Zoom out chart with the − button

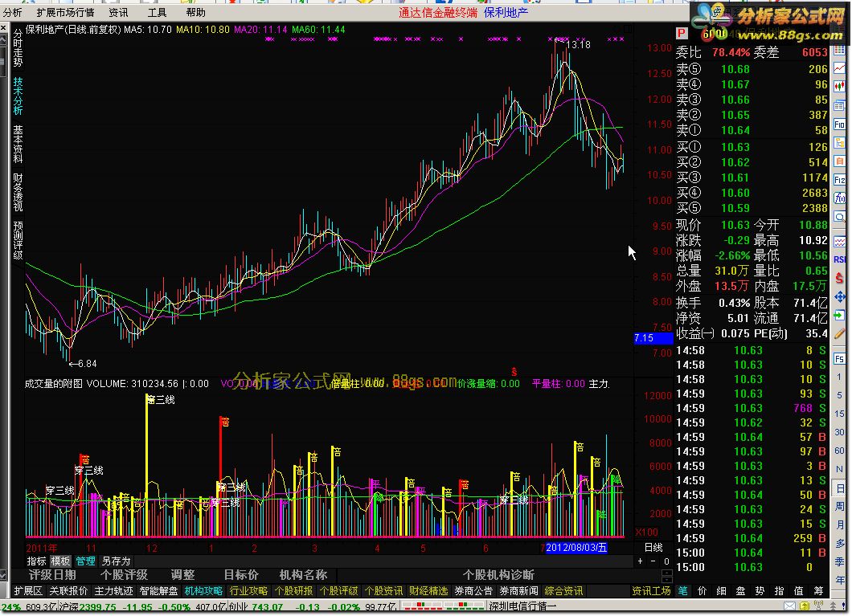[x=653, y=561]
